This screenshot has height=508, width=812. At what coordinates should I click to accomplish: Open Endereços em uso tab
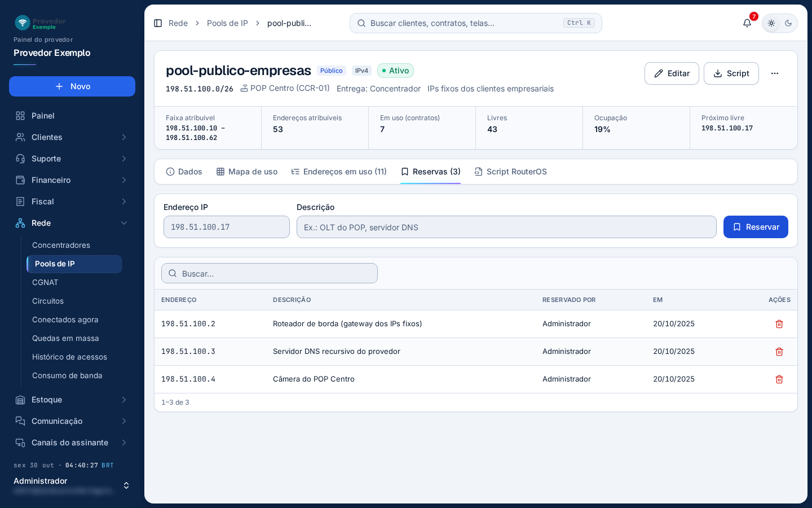(339, 172)
